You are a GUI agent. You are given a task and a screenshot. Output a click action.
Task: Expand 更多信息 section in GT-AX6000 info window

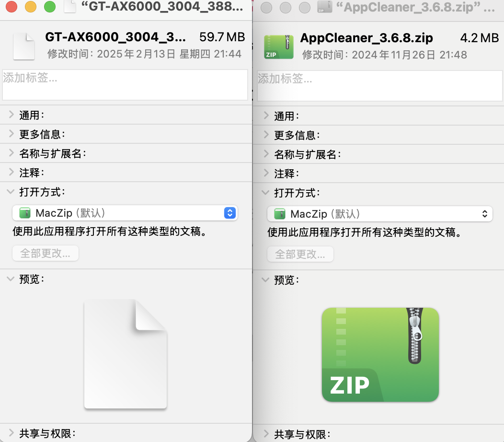pyautogui.click(x=11, y=134)
